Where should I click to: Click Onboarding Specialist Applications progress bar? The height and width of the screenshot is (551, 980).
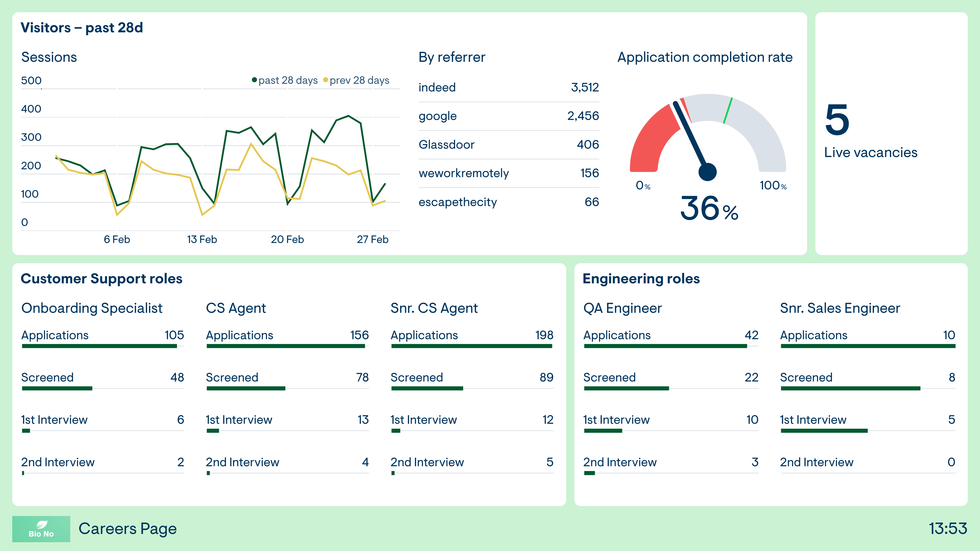(x=103, y=346)
